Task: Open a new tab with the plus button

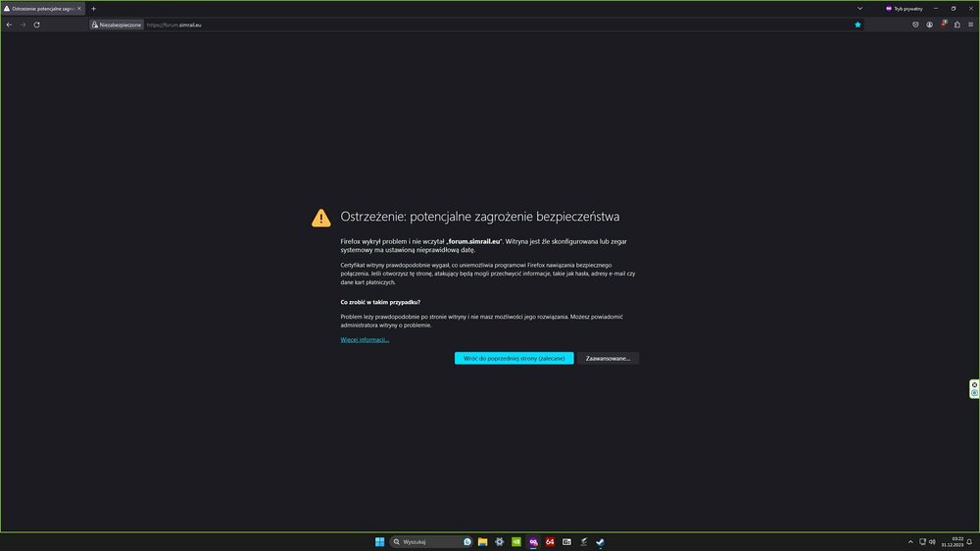Action: 94,9
